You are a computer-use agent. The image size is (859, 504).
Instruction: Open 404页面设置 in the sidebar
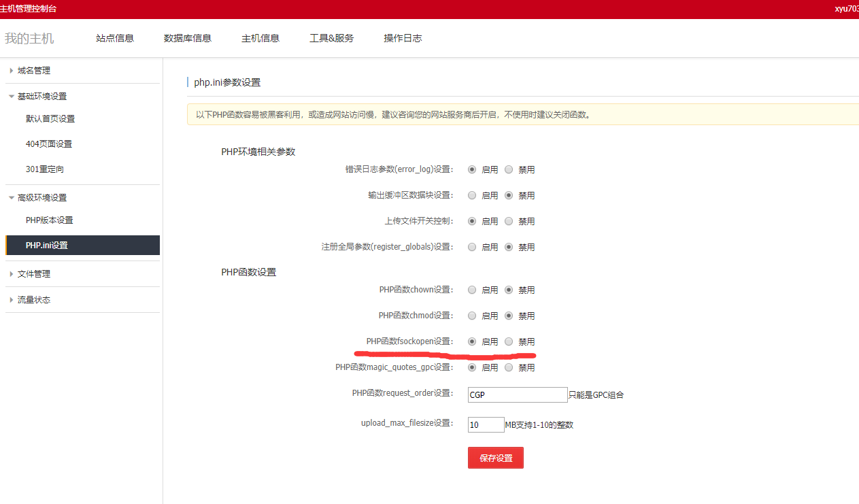[x=49, y=144]
